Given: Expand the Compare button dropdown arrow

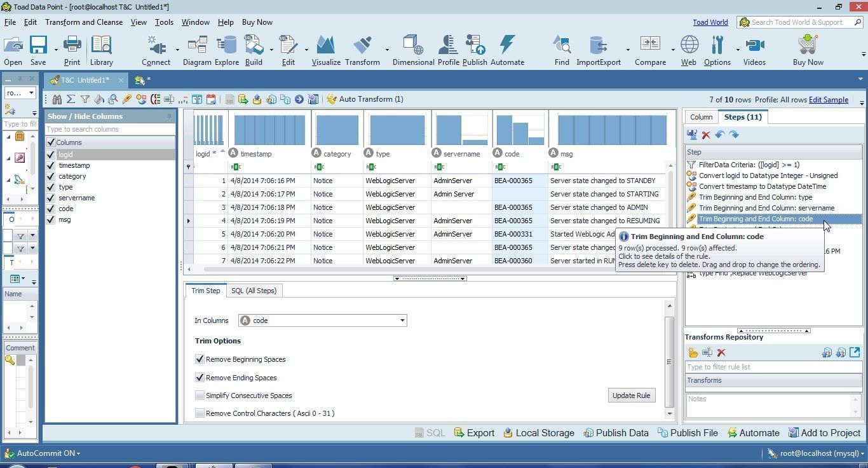Looking at the screenshot, I should coord(673,50).
